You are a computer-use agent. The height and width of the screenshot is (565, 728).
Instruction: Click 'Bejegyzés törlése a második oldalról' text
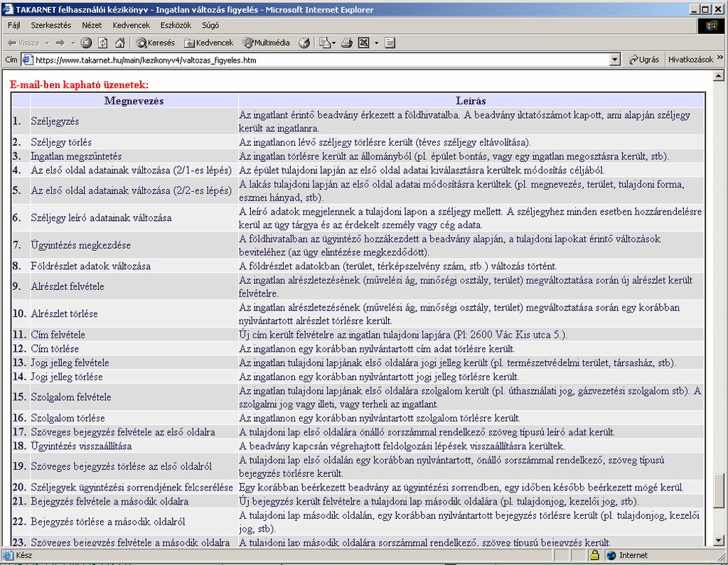click(x=108, y=522)
